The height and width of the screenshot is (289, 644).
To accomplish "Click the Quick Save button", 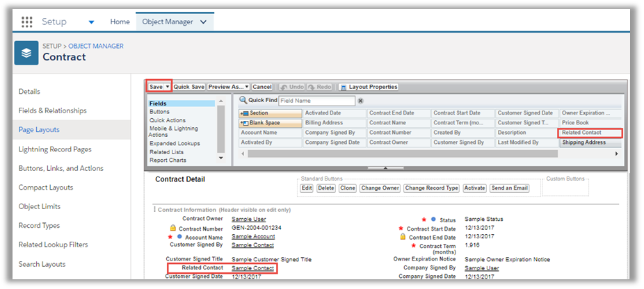I will pos(189,87).
